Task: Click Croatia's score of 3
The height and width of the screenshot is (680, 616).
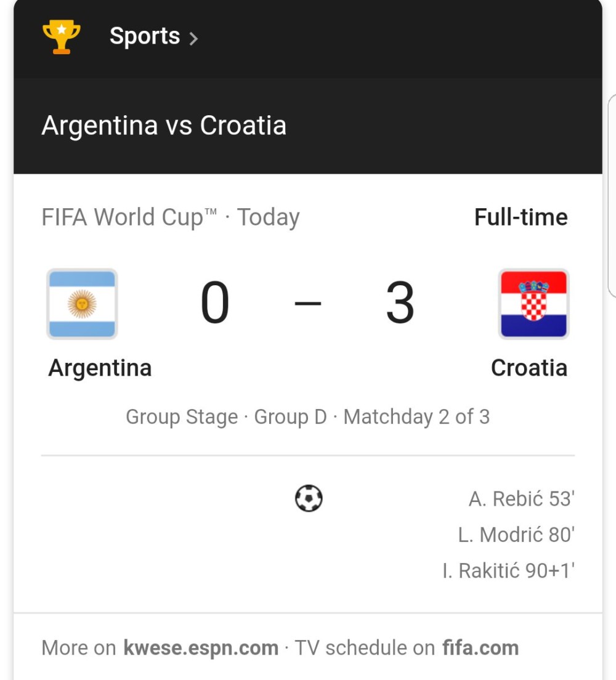Action: tap(400, 302)
